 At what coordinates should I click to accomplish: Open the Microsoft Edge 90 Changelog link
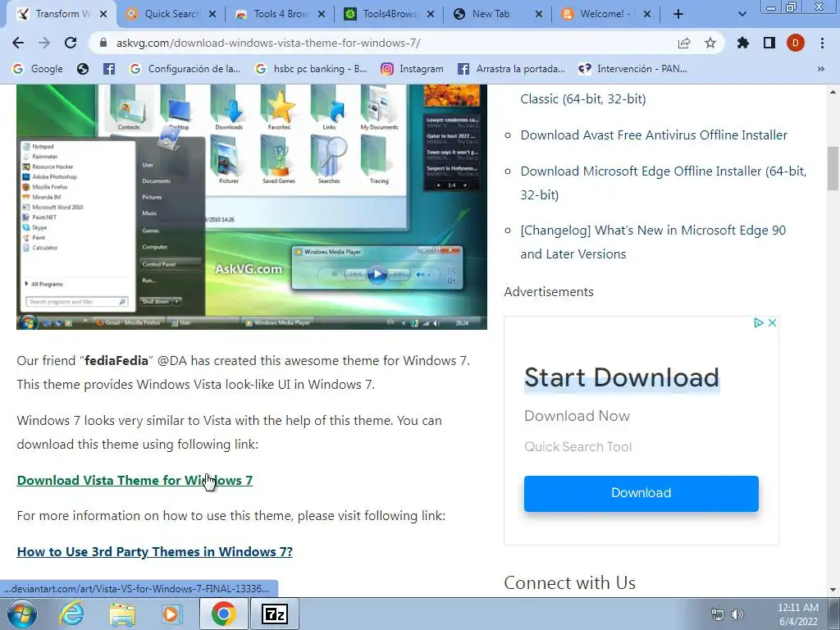pos(653,242)
